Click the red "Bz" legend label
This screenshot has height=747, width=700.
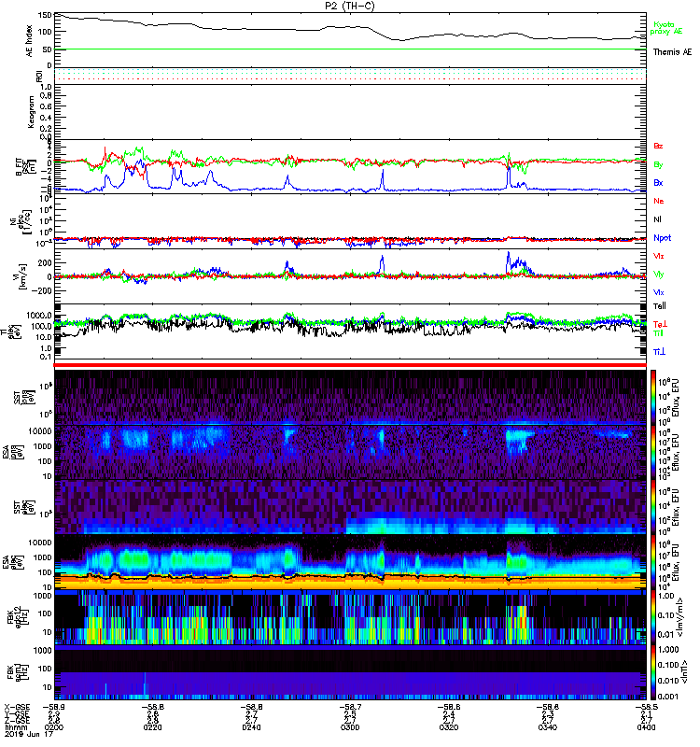(658, 146)
